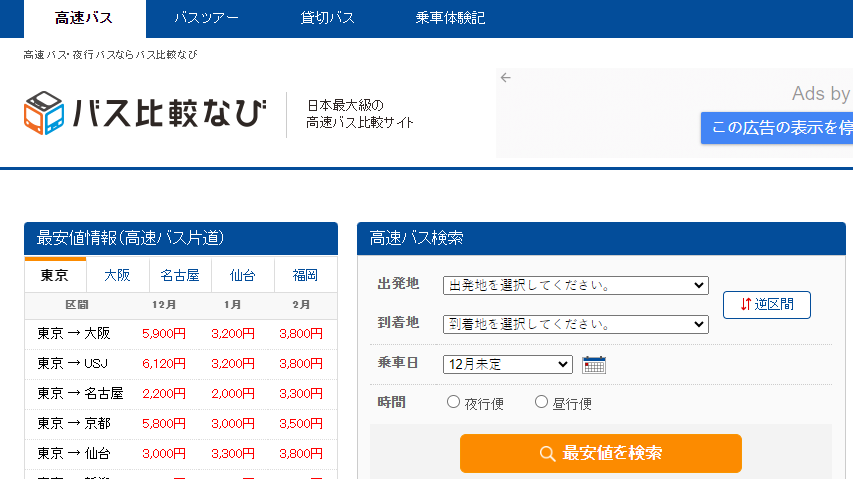Click the 12月 column header
The height and width of the screenshot is (479, 853).
pyautogui.click(x=164, y=305)
